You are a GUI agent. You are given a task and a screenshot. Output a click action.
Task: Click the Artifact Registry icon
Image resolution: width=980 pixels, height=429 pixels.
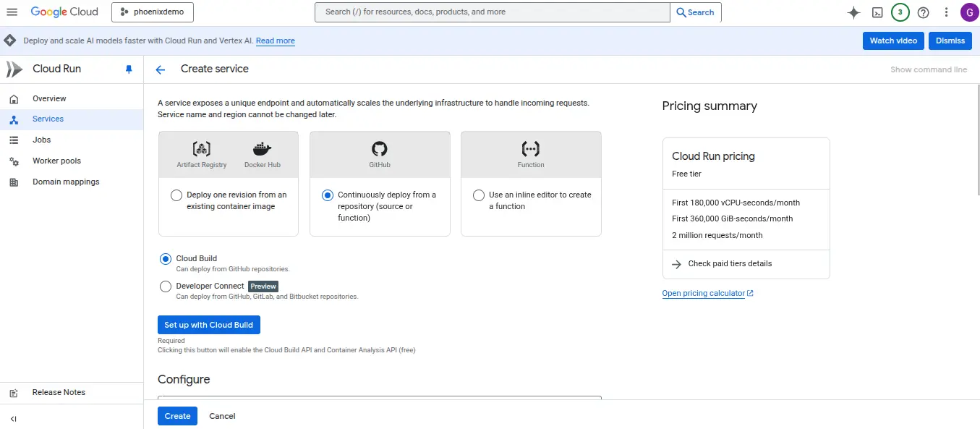[202, 149]
